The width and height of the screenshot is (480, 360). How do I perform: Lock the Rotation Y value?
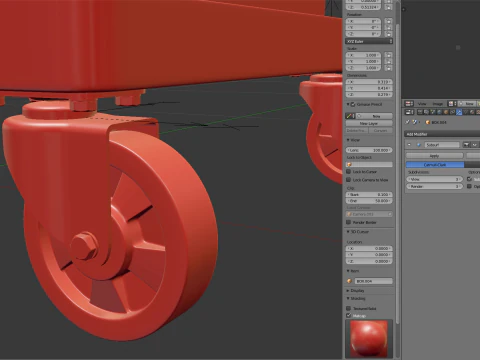[x=388, y=27]
